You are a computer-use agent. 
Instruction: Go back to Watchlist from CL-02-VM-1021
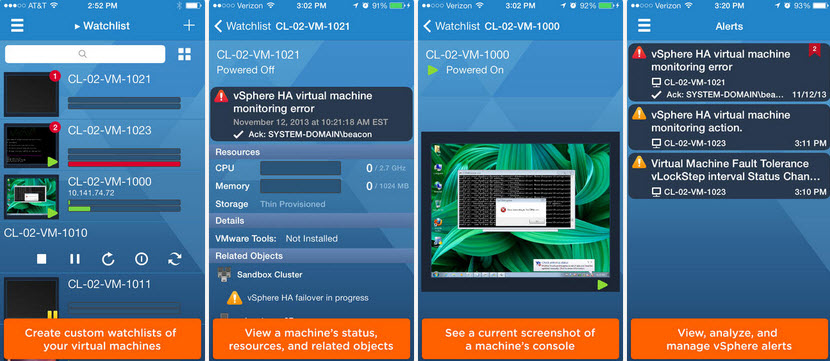(242, 26)
